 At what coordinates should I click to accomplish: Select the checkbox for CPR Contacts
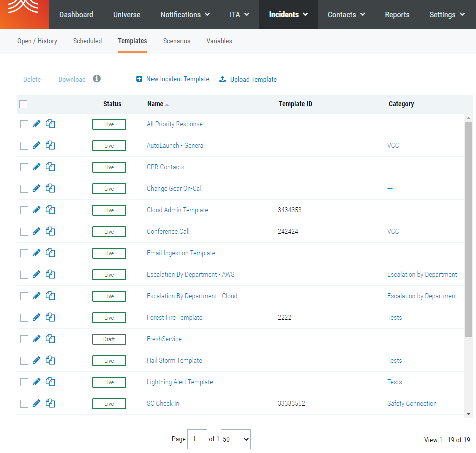point(24,167)
